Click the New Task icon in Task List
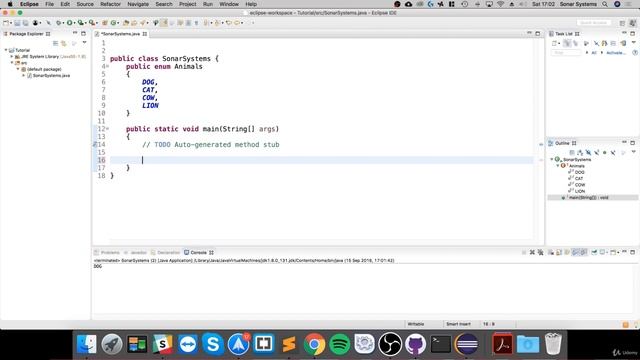The height and width of the screenshot is (360, 640). pos(554,43)
